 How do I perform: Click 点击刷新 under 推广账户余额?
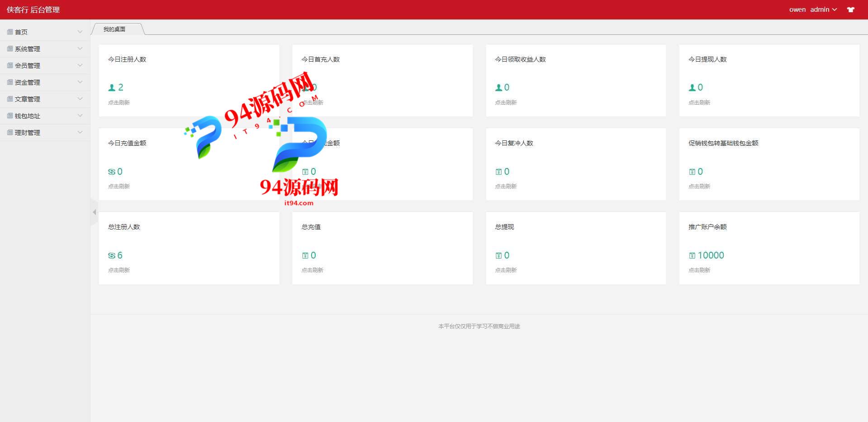699,270
